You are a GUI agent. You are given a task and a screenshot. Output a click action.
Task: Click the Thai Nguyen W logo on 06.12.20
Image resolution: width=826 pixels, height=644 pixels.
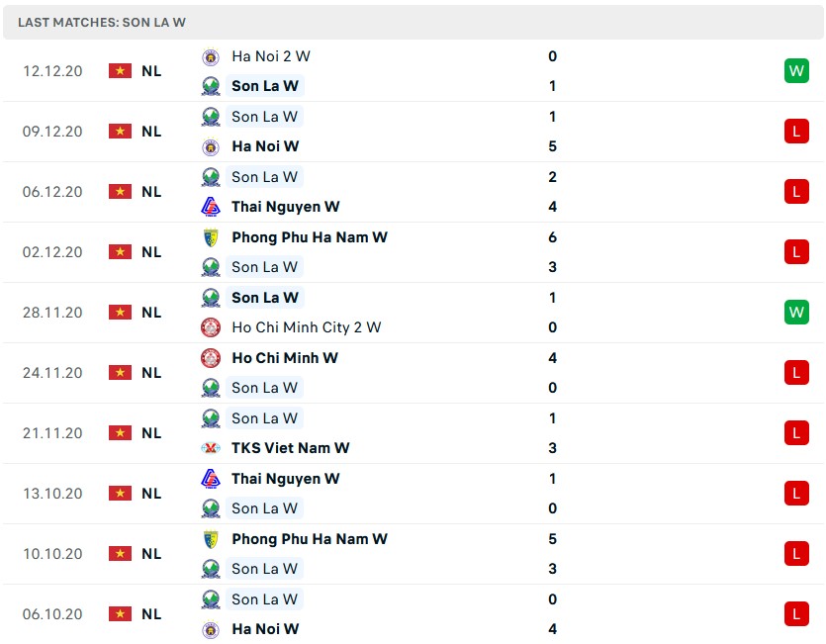pos(211,207)
